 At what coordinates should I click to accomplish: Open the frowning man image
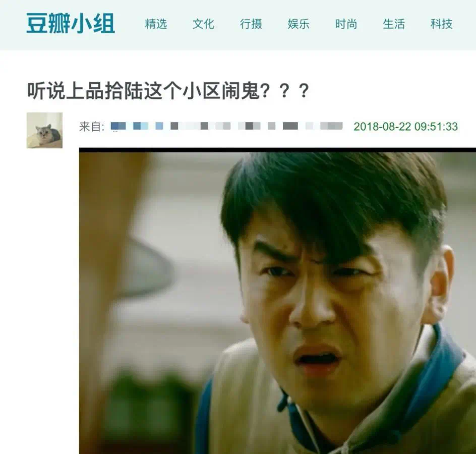[x=277, y=301]
